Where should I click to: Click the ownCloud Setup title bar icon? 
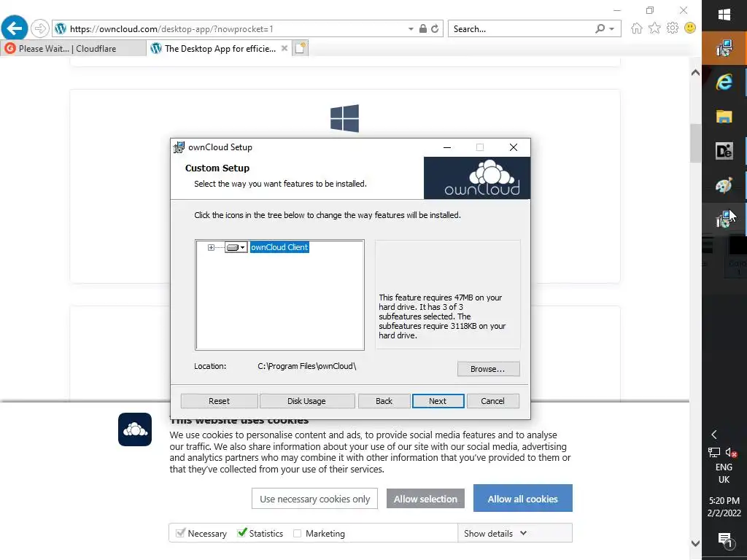179,147
